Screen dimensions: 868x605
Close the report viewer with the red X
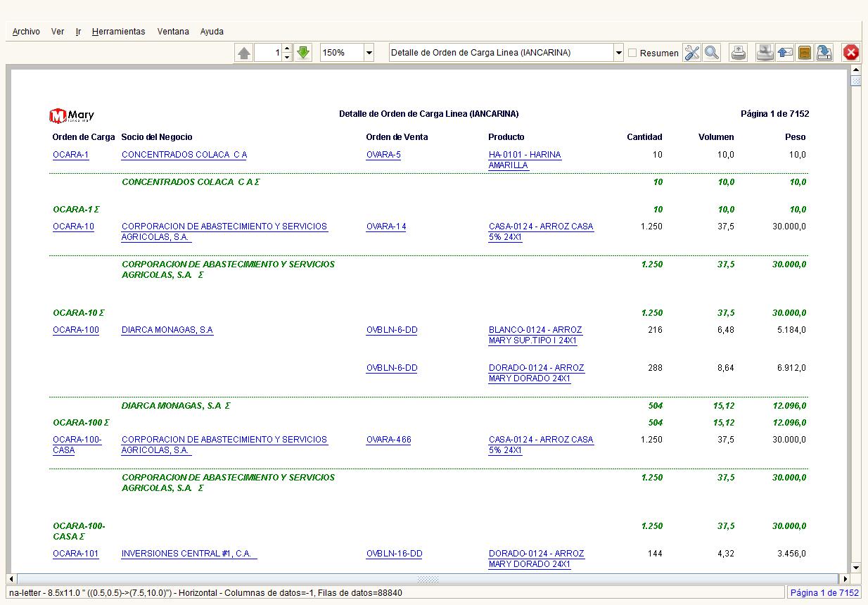coord(851,53)
